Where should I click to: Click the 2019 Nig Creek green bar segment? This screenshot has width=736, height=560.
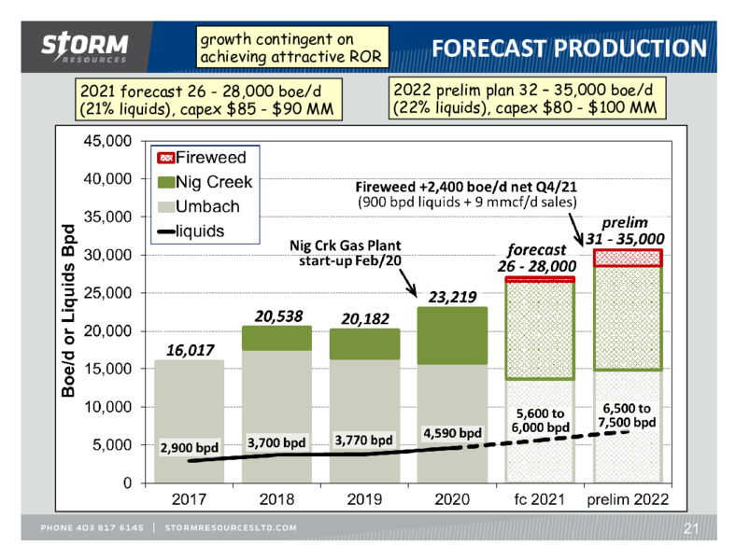[x=364, y=344]
